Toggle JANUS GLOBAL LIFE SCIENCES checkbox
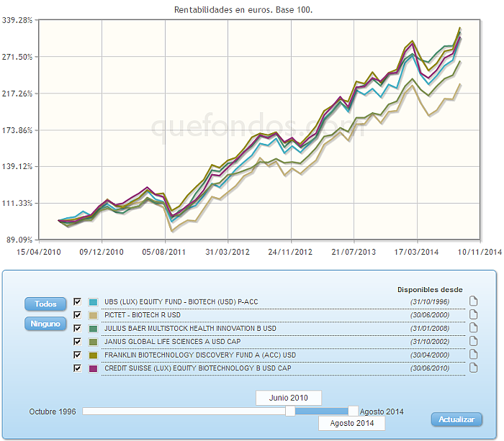504x441 pixels. [x=77, y=342]
